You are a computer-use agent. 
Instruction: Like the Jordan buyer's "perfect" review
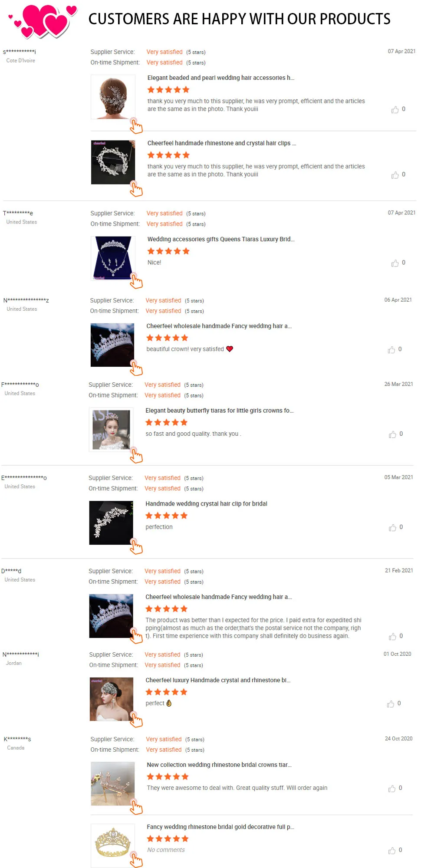(x=391, y=704)
